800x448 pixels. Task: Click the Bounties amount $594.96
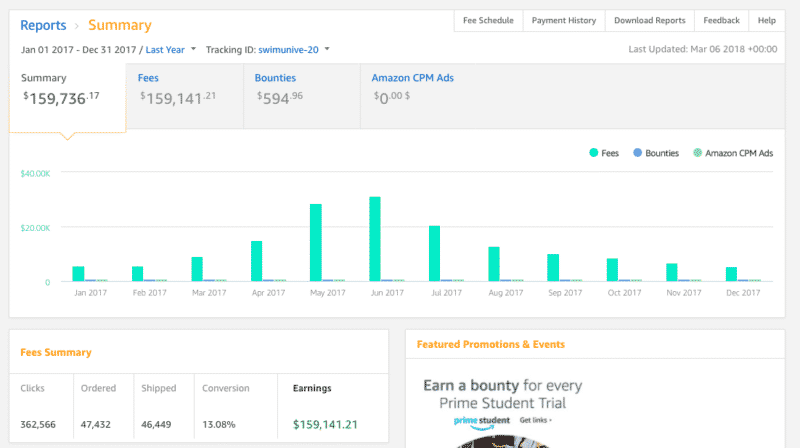pyautogui.click(x=280, y=97)
